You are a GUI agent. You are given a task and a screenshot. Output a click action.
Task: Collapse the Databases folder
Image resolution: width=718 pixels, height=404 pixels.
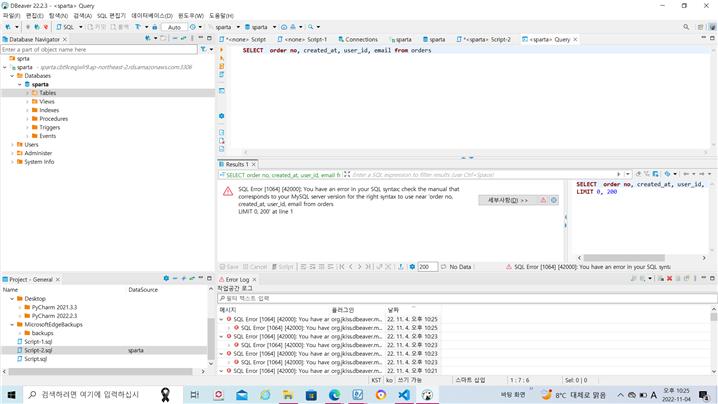tap(12, 76)
